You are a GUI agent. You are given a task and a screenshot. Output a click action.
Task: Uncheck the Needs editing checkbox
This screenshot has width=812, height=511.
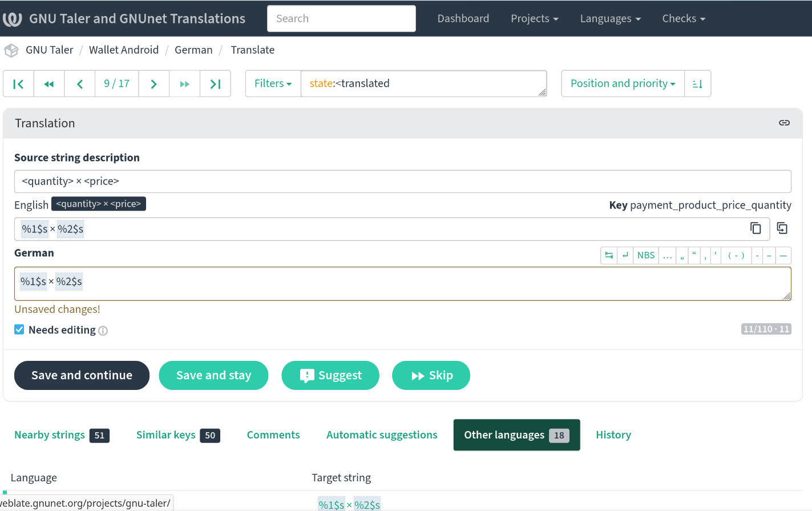click(x=19, y=329)
